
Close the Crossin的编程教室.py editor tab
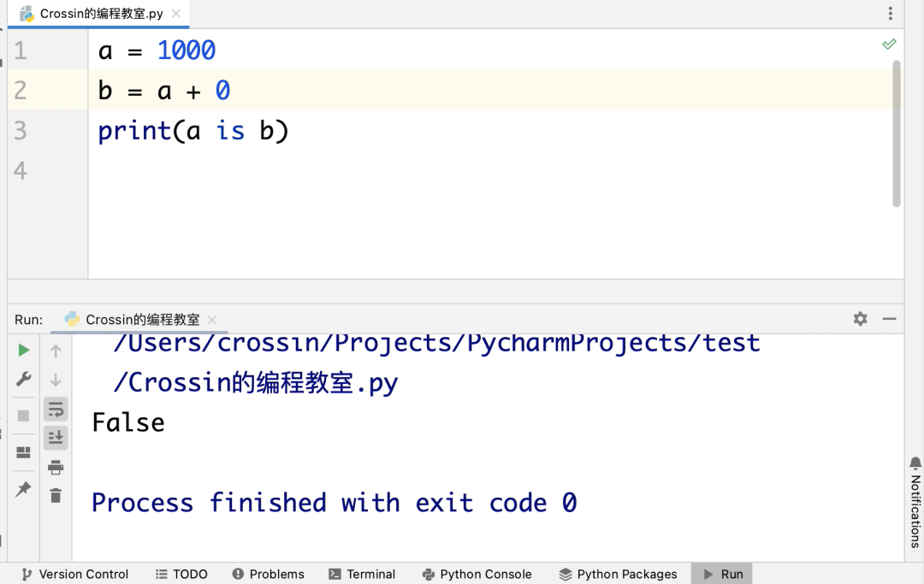(x=176, y=14)
